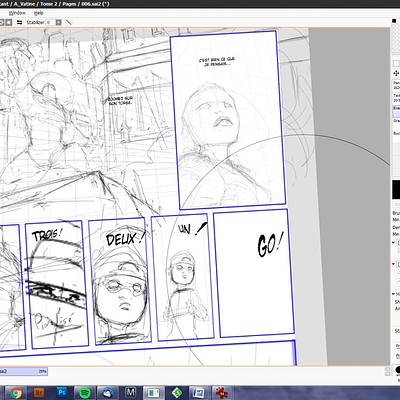The image size is (400, 400).
Task: Open the green diamond app in taskbar
Action: (177, 393)
